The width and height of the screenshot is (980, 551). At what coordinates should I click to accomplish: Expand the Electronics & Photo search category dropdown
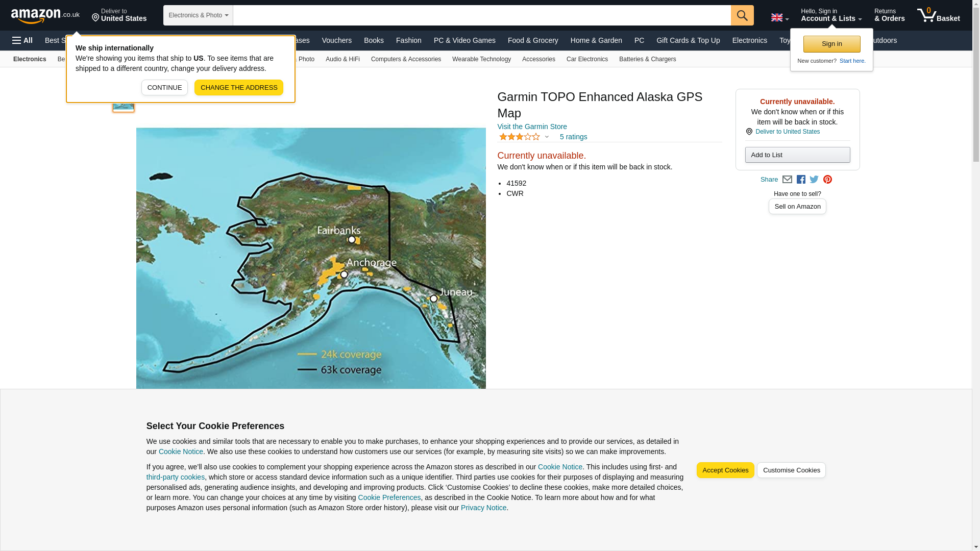[x=198, y=15]
